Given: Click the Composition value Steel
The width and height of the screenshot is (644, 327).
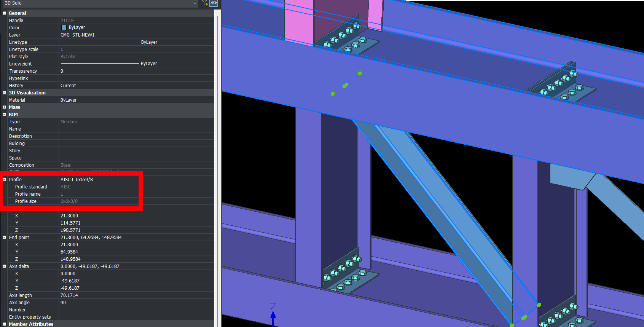Looking at the screenshot, I should click(x=66, y=165).
